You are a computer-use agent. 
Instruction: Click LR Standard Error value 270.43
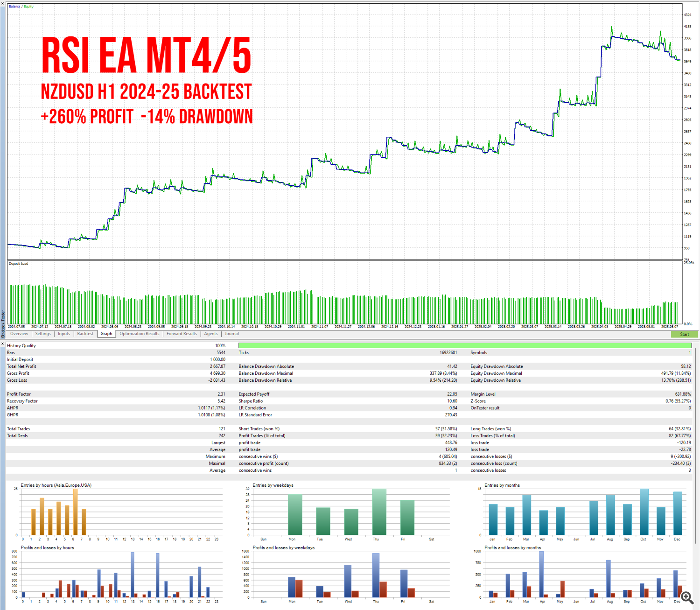tap(451, 415)
